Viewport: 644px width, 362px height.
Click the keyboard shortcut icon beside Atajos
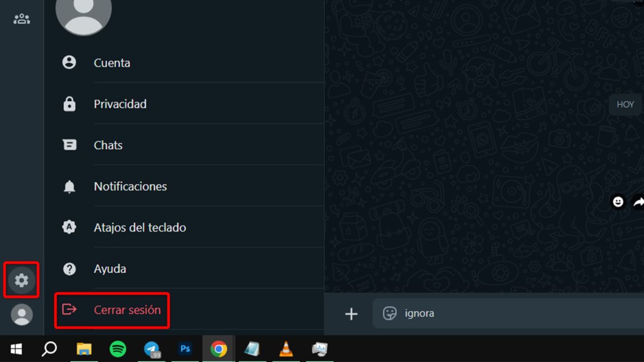[69, 227]
